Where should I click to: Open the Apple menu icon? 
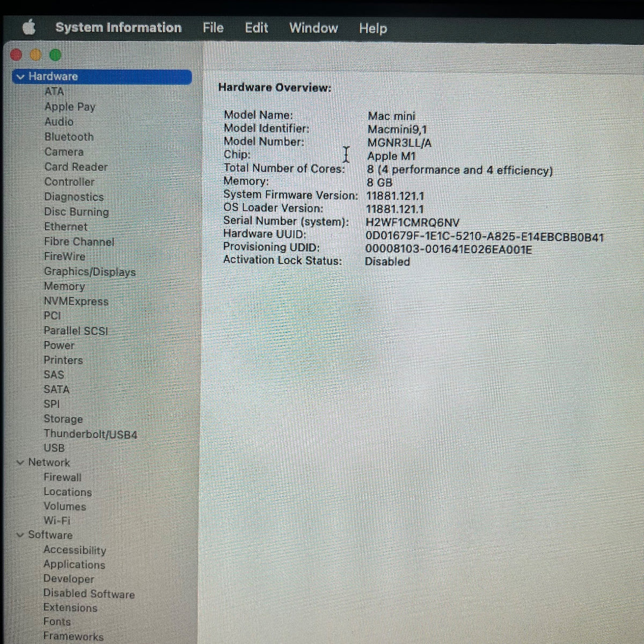pos(29,27)
